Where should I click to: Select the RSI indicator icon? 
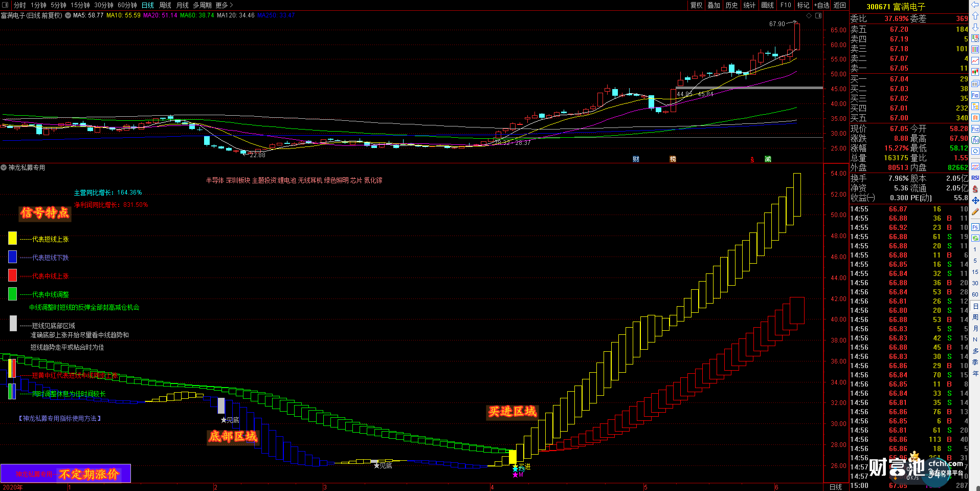tap(975, 178)
